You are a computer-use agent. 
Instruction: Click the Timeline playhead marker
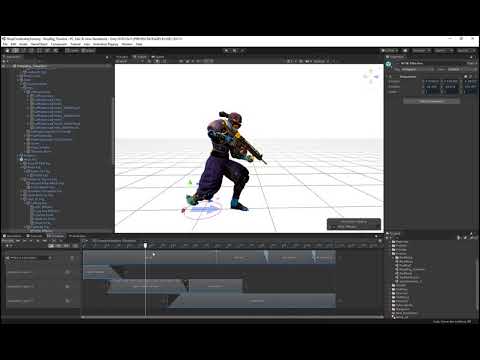(x=146, y=245)
